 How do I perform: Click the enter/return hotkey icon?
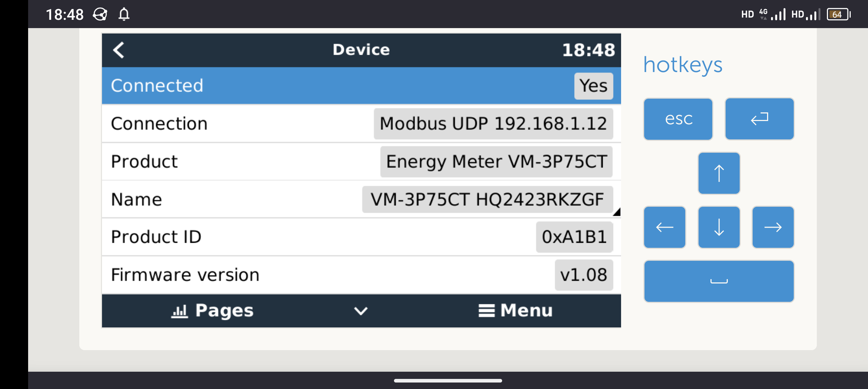point(759,119)
